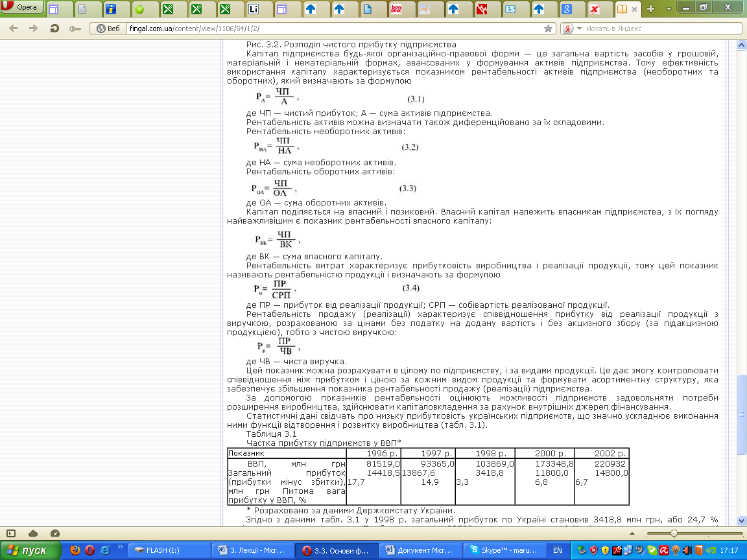
Task: Open the tab list dropdown arrow
Action: click(x=669, y=9)
